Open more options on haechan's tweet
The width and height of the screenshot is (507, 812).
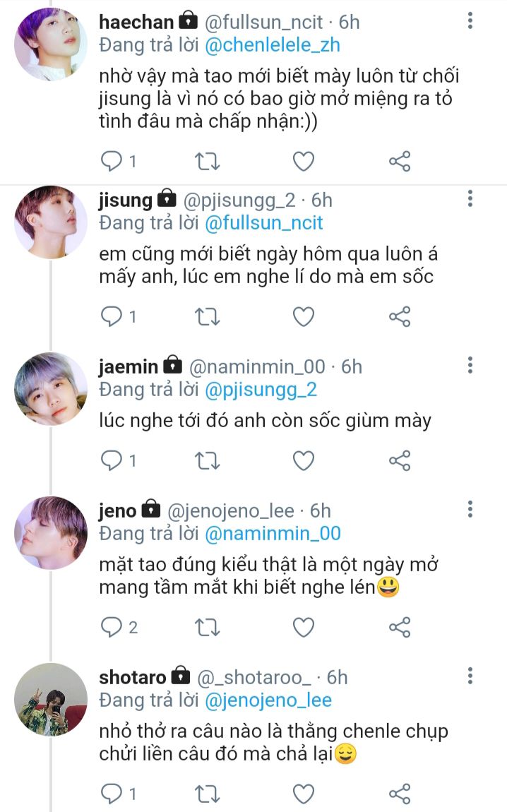pyautogui.click(x=470, y=20)
